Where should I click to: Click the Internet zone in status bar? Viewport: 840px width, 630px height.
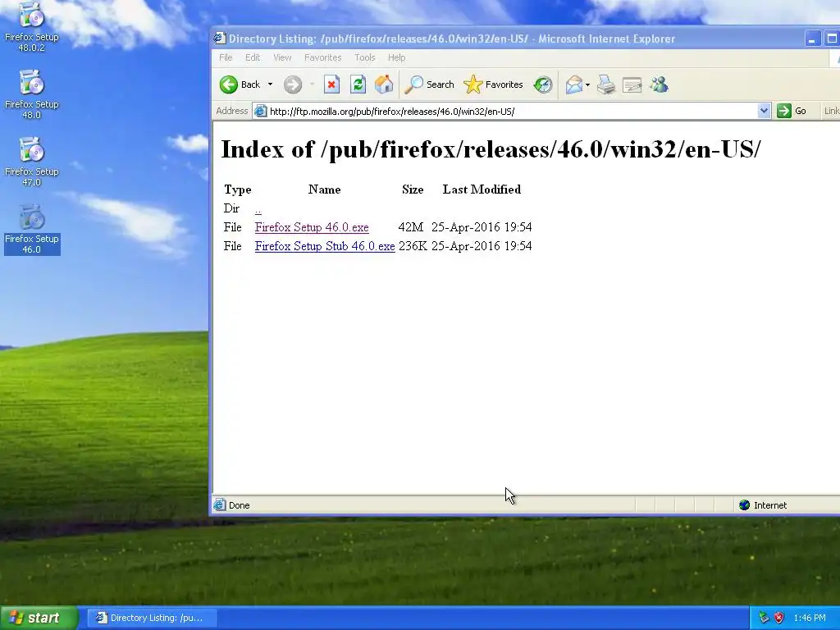pos(763,505)
